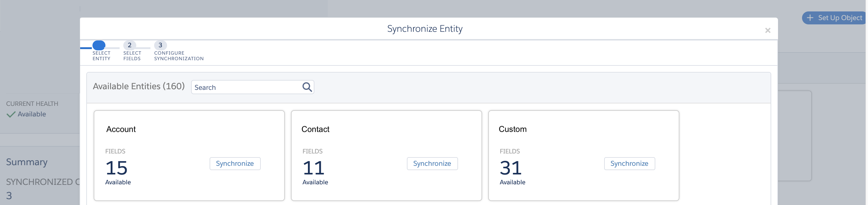
Task: Click the search magnifier icon
Action: click(307, 87)
